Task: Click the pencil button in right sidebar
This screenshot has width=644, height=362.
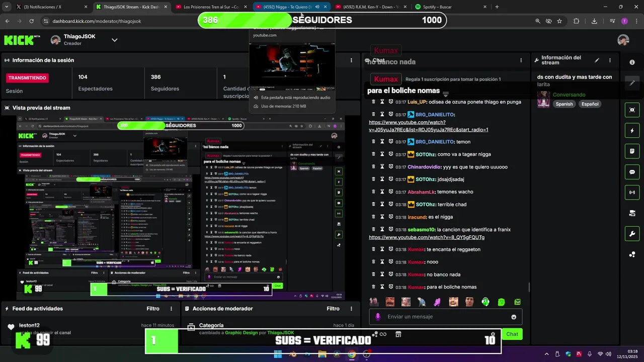Action: [632, 83]
